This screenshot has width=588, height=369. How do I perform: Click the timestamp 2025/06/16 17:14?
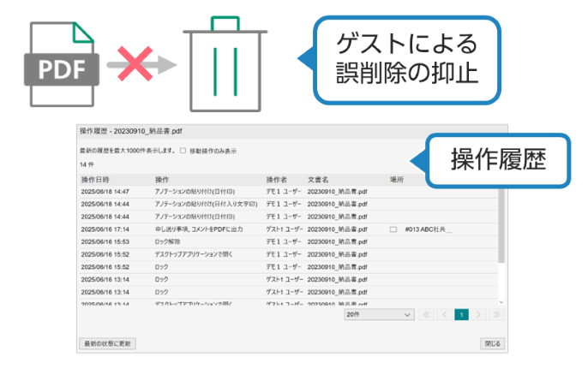[105, 229]
